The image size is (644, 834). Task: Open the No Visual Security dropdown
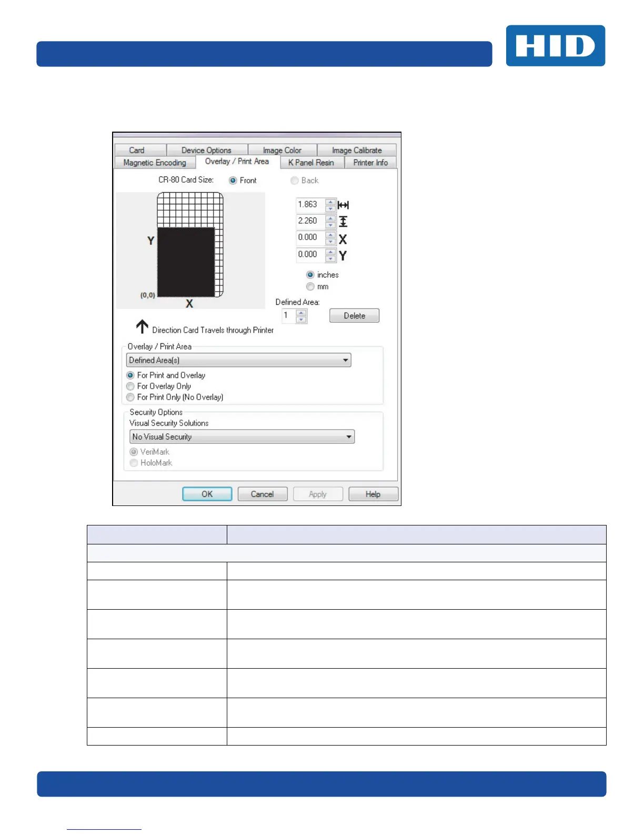(x=242, y=437)
